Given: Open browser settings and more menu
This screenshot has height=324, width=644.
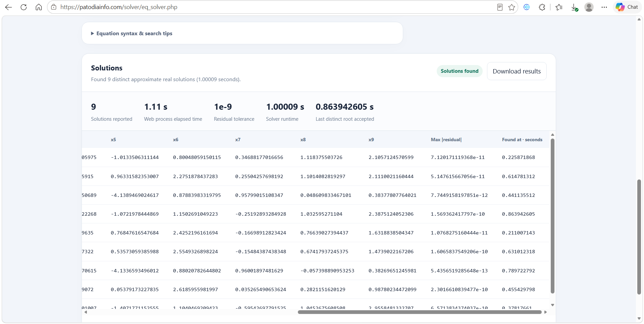Looking at the screenshot, I should pos(604,7).
